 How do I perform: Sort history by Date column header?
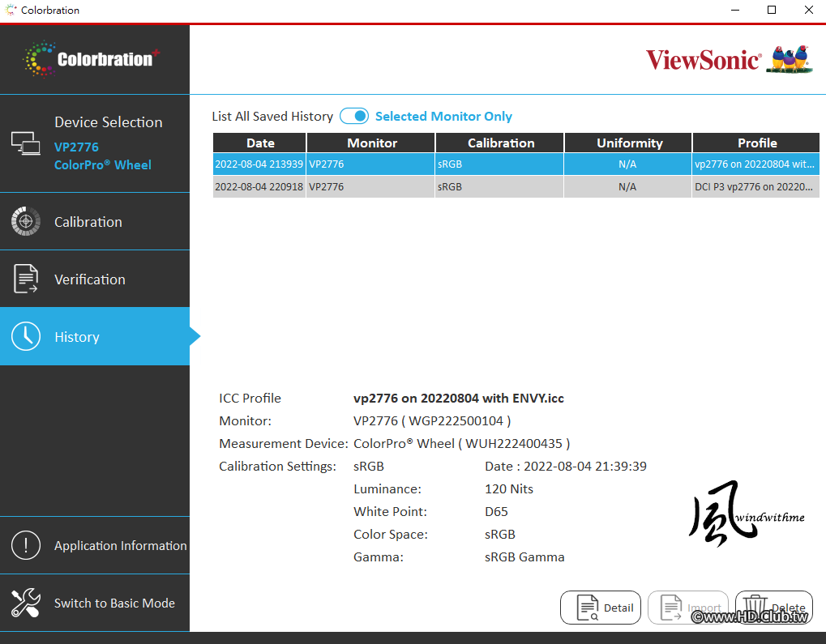[259, 143]
